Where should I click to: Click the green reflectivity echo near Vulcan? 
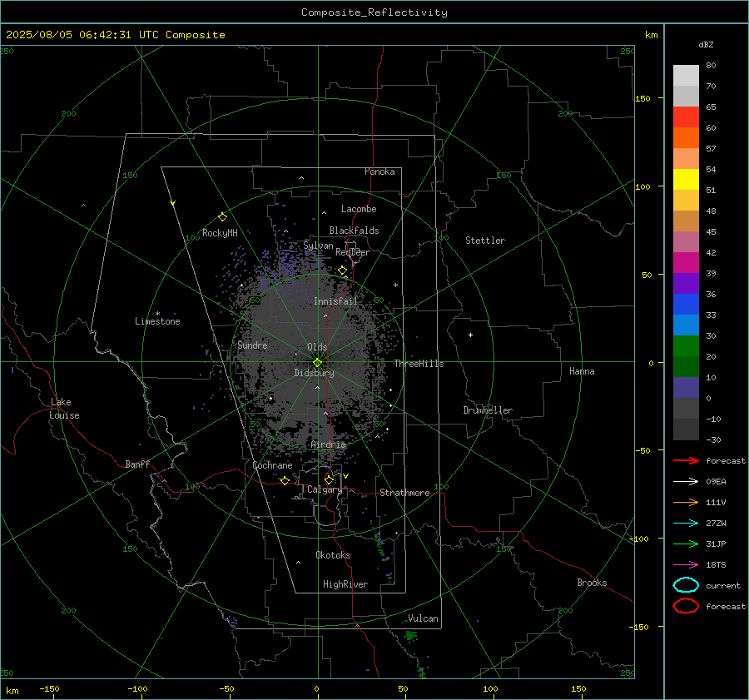click(x=411, y=636)
